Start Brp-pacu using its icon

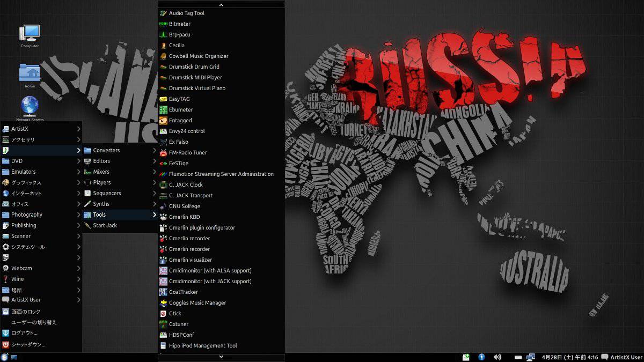tap(164, 34)
